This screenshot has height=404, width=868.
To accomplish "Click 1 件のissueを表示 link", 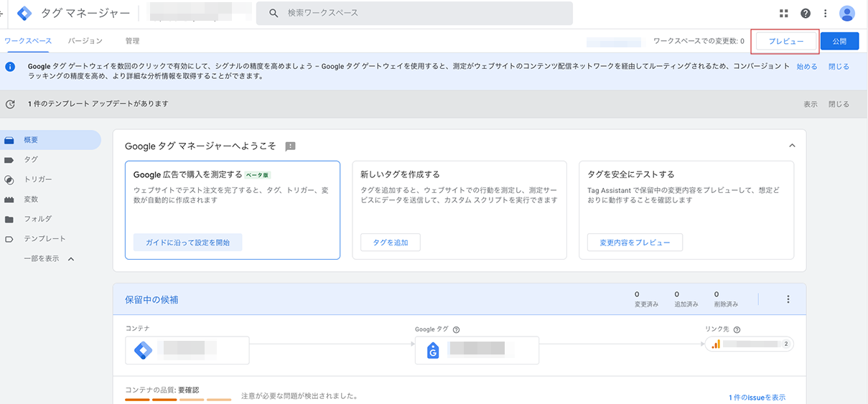I will [x=757, y=398].
